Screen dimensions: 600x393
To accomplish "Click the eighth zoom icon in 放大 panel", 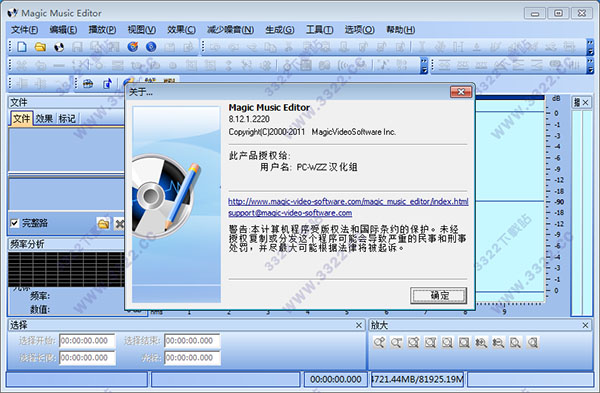I will coord(498,342).
